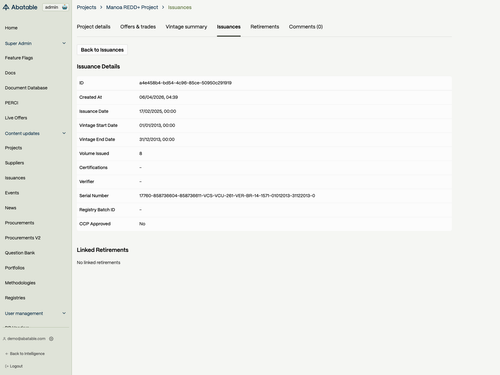Viewport: 500px width, 375px height.
Task: Click the Content updates sidebar label
Action: [22, 133]
